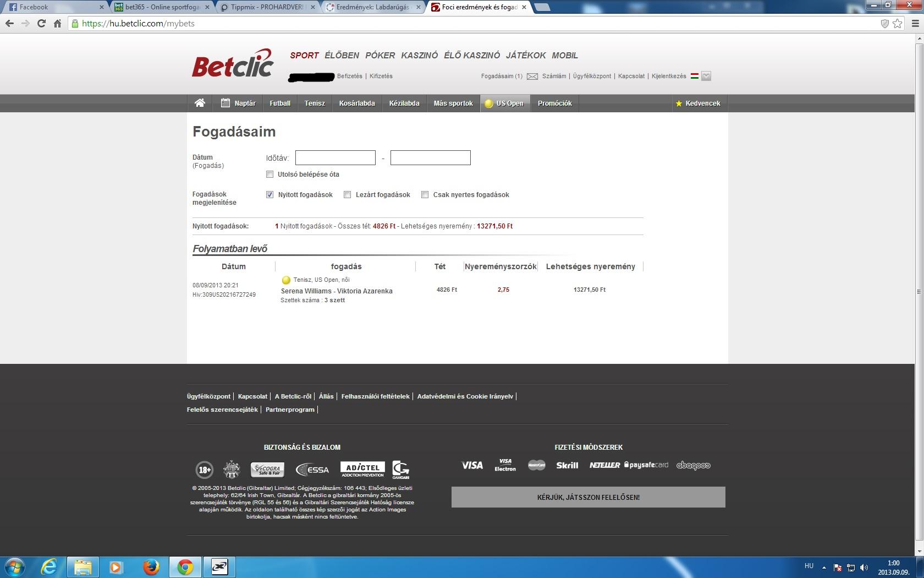Viewport: 924px width, 578px height.
Task: Click the paysafecard logo
Action: pyautogui.click(x=646, y=465)
